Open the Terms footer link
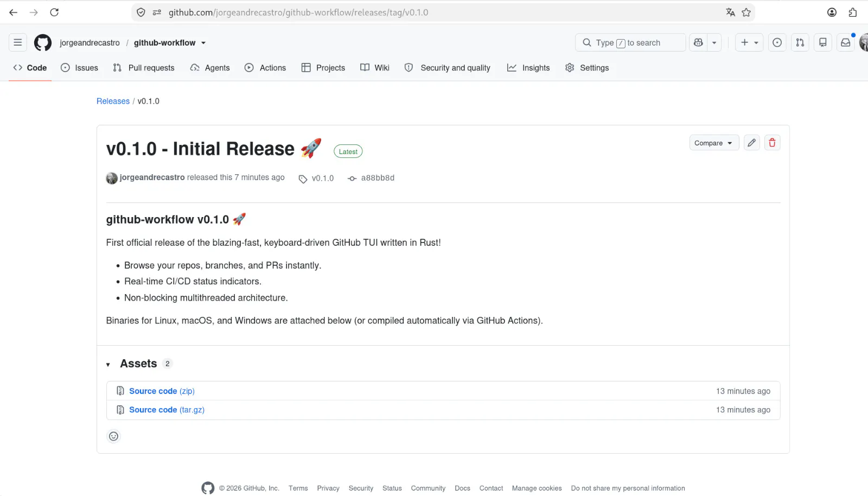The width and height of the screenshot is (868, 496). [298, 488]
